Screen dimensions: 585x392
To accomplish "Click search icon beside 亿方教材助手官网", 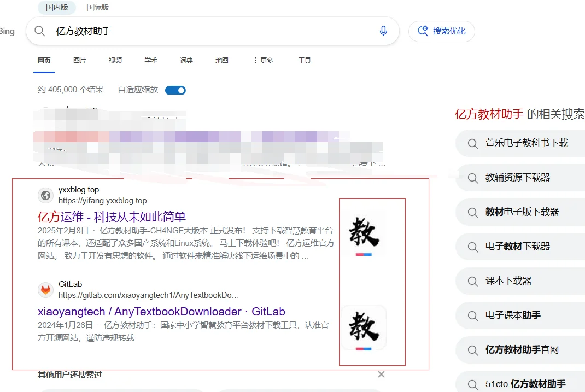I will pos(473,350).
